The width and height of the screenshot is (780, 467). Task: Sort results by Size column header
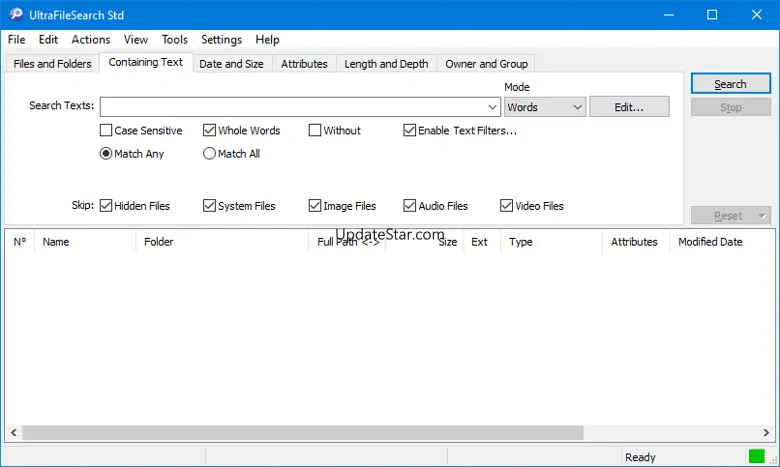[x=424, y=242]
